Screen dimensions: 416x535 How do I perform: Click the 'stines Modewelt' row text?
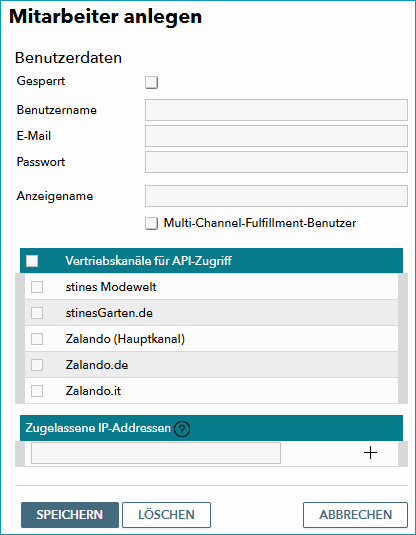(111, 287)
